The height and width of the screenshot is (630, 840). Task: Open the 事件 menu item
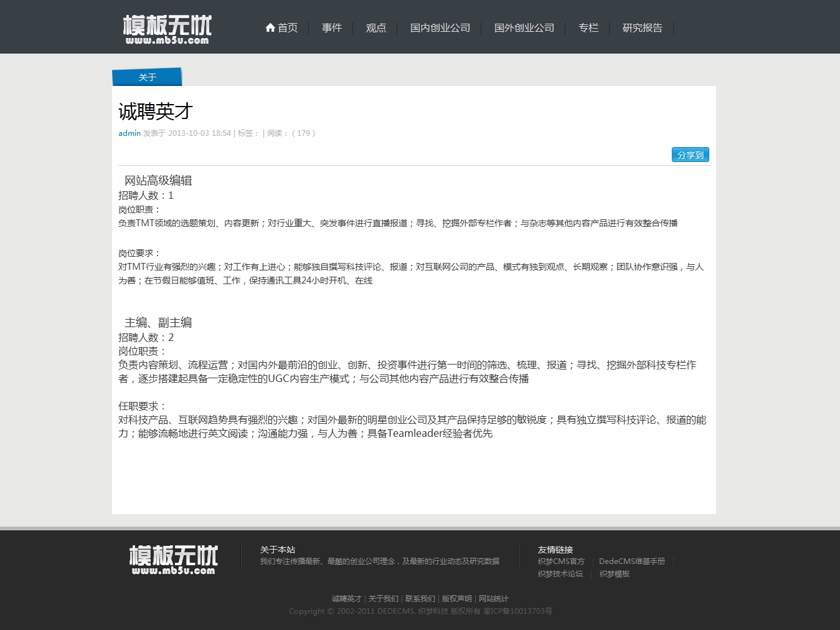tap(331, 28)
